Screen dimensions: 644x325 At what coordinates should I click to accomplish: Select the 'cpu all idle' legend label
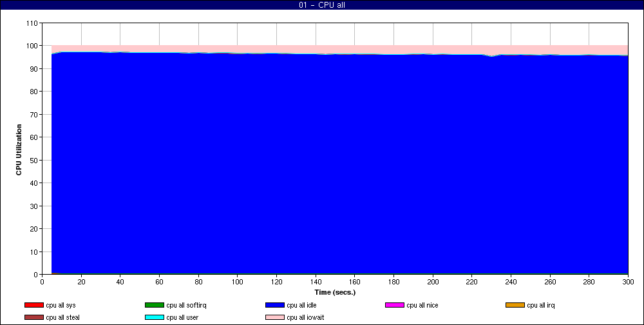click(x=301, y=306)
